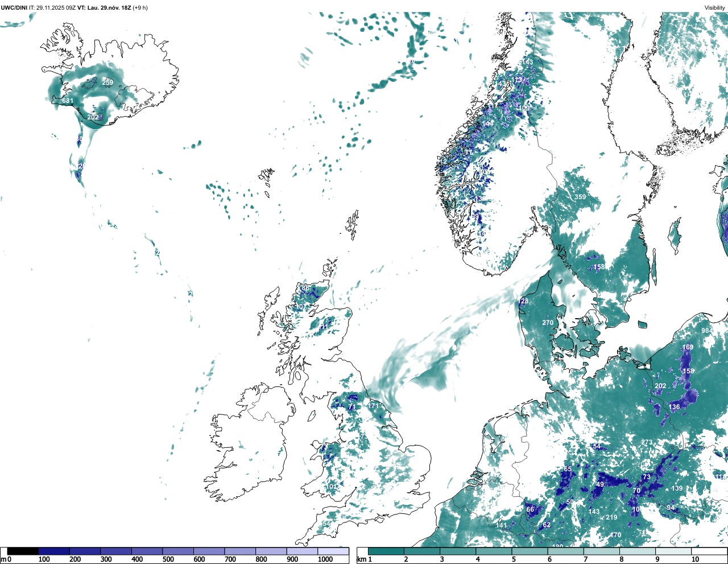Screen dimensions: 728x564
Task: Click the initial time 'IT: 29.11.2025 09Z'
Action: click(52, 7)
